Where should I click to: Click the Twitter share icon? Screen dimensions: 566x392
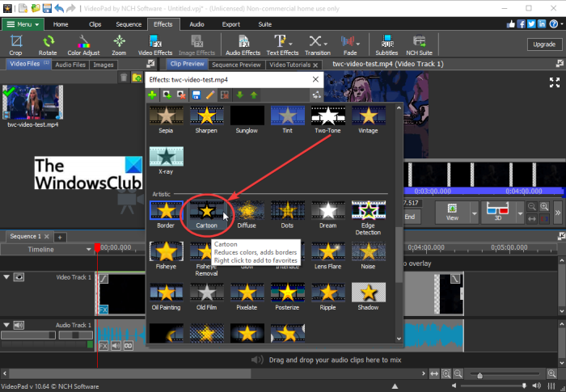coord(531,23)
